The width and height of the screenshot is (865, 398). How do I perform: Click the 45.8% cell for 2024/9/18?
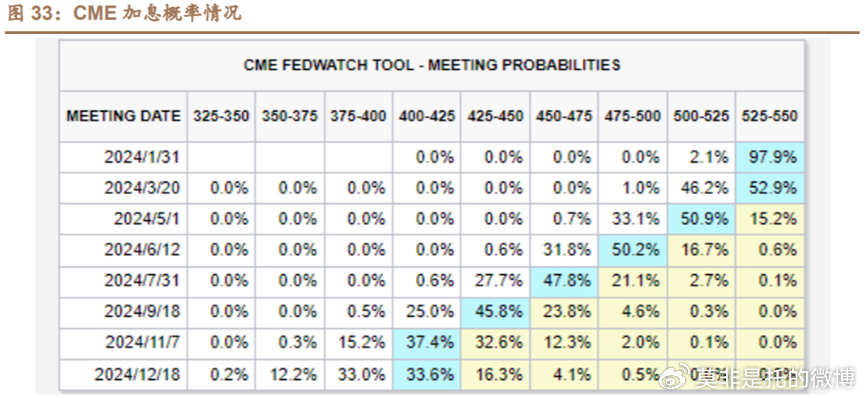pyautogui.click(x=495, y=312)
